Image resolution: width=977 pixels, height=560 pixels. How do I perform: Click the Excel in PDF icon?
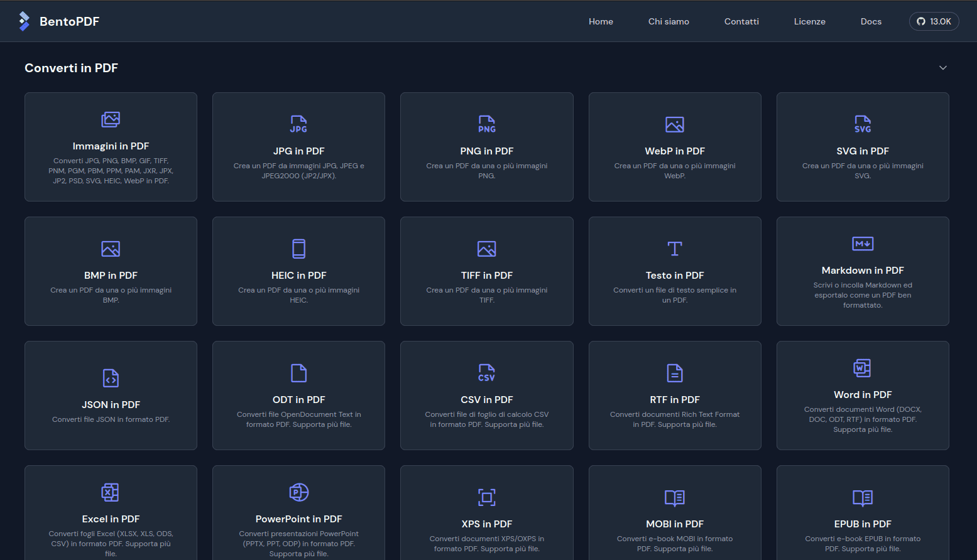point(111,492)
